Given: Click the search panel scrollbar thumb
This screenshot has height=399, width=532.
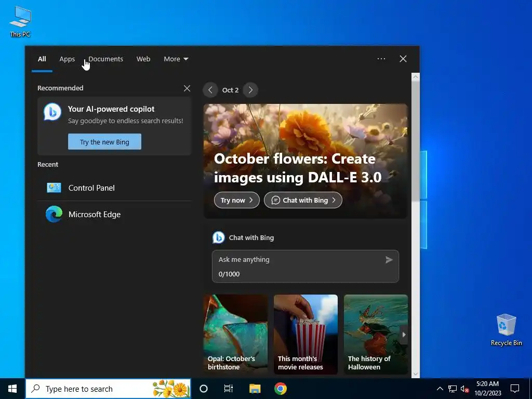Looking at the screenshot, I should [x=415, y=142].
